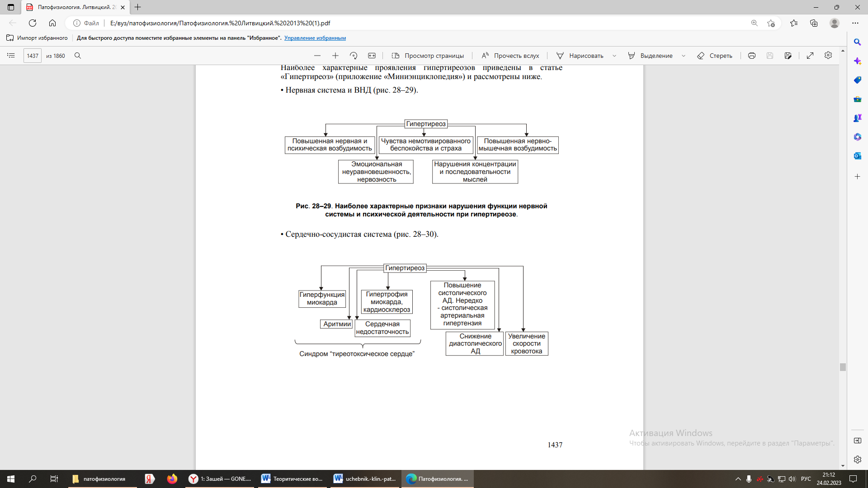Click the find-in-document search icon
868x488 pixels.
78,56
